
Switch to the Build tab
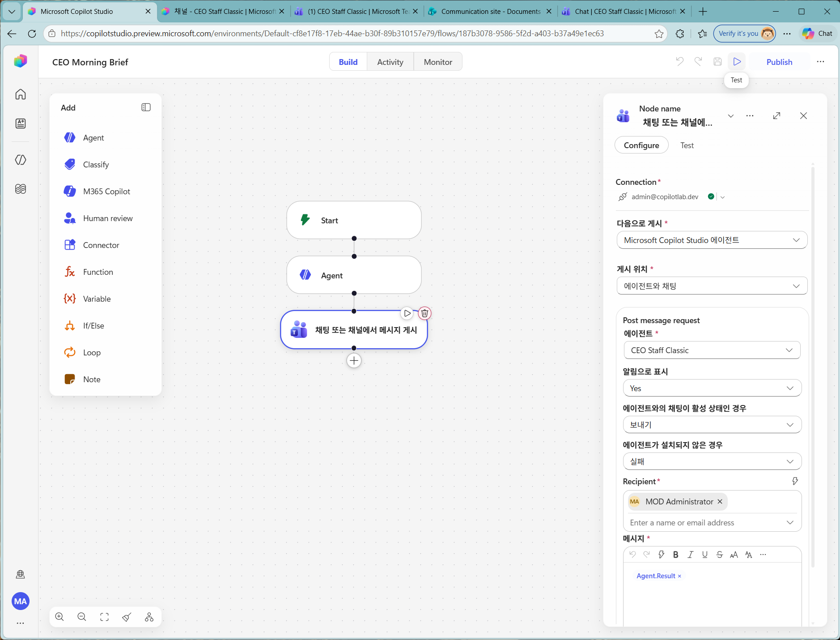tap(348, 62)
